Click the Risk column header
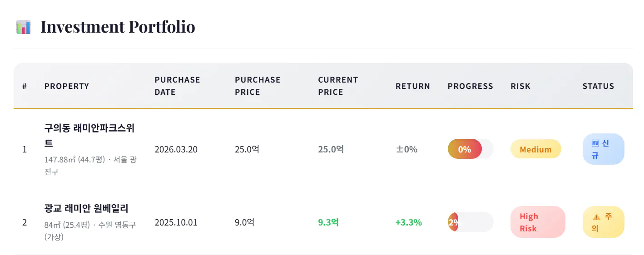 tap(520, 86)
